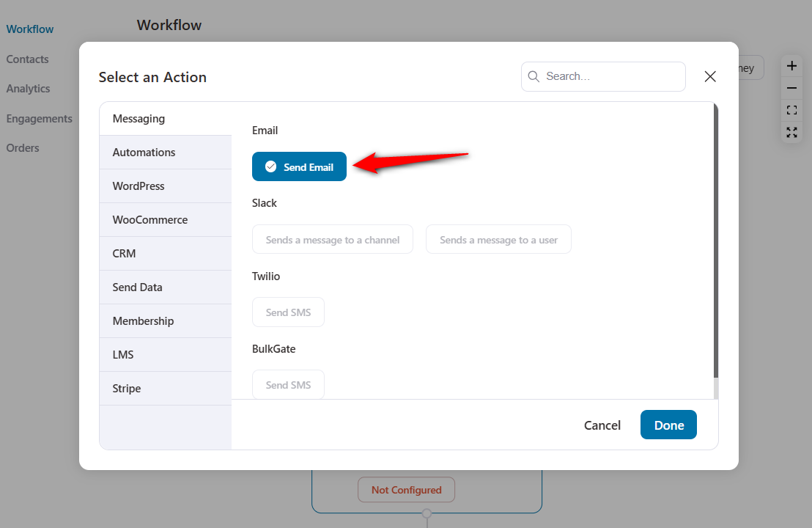Image resolution: width=812 pixels, height=528 pixels.
Task: Select Twilio Send SMS action
Action: point(288,312)
